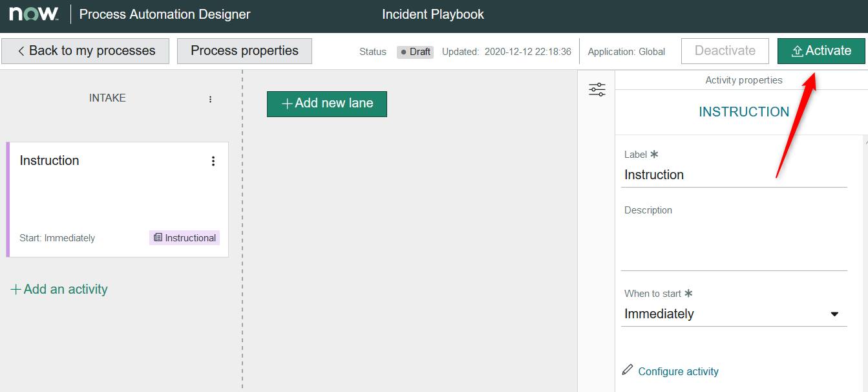Open Process properties
The width and height of the screenshot is (868, 392).
tap(244, 50)
